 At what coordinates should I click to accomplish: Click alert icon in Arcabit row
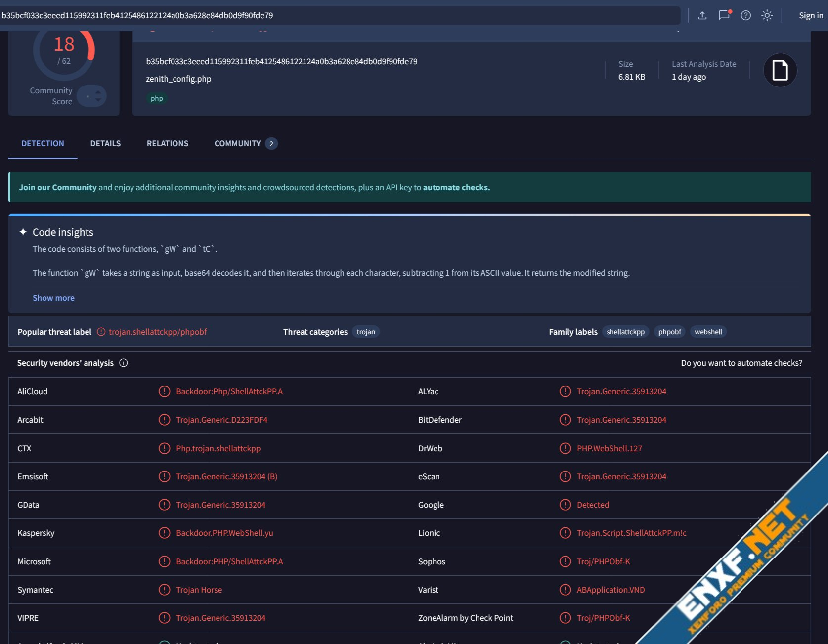point(164,420)
